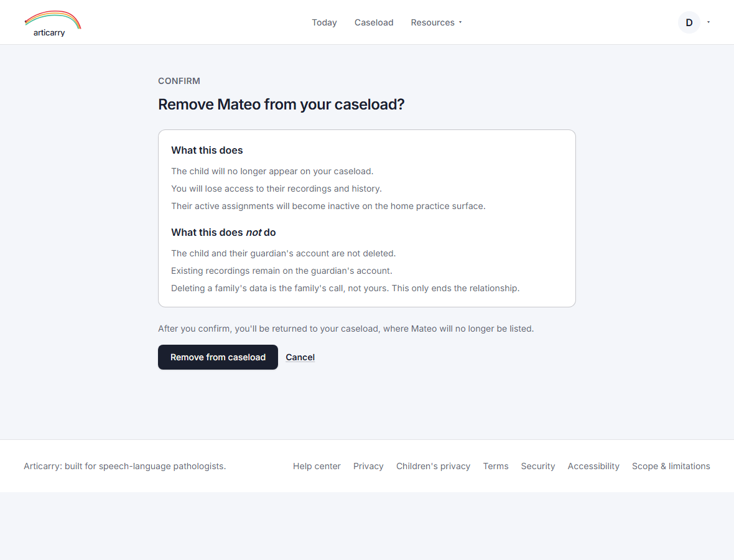Open the Help center link
The image size is (734, 560).
(x=317, y=466)
